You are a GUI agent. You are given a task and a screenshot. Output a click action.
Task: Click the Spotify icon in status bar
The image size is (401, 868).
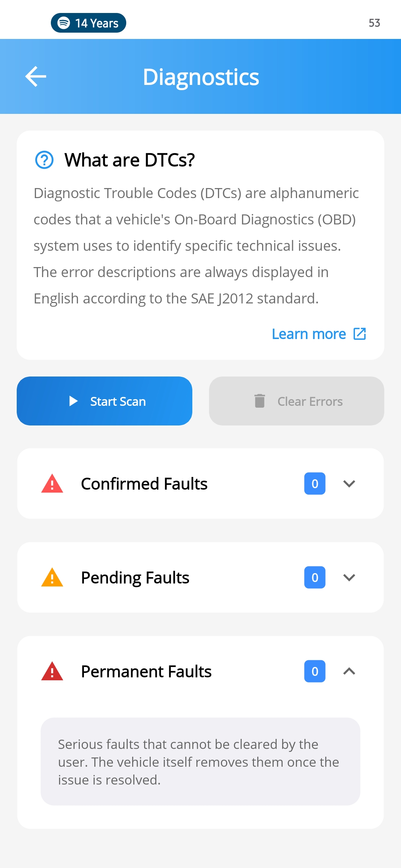(x=64, y=23)
